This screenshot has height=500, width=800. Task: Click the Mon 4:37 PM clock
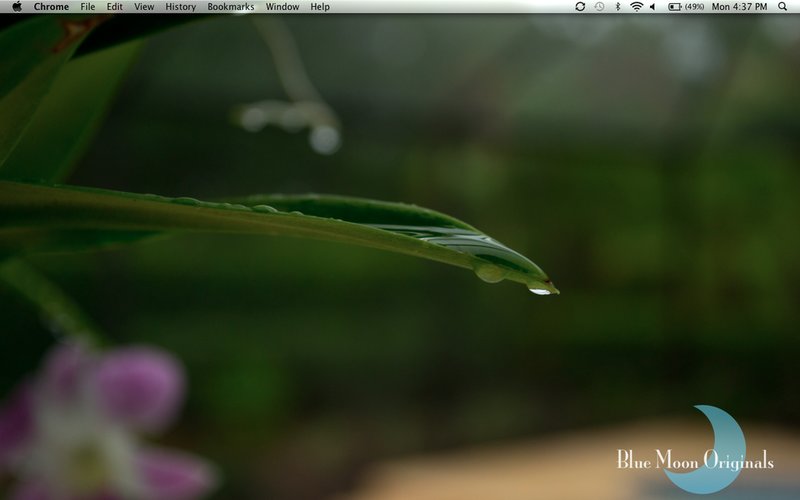pyautogui.click(x=739, y=7)
